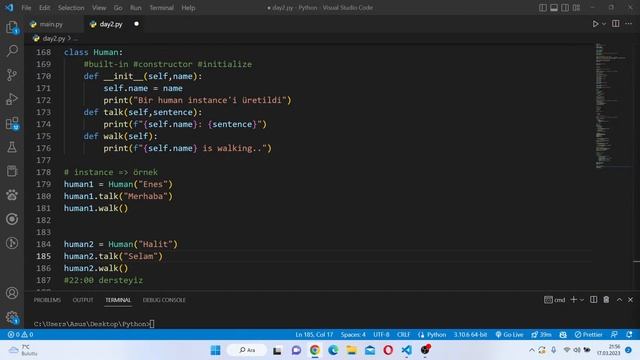The height and width of the screenshot is (360, 640).
Task: Open the Explorer view in activity bar
Action: (x=12, y=27)
